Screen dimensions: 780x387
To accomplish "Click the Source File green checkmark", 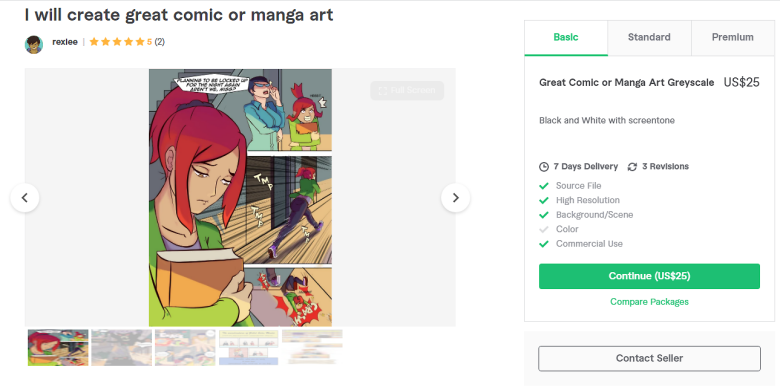I will 544,186.
